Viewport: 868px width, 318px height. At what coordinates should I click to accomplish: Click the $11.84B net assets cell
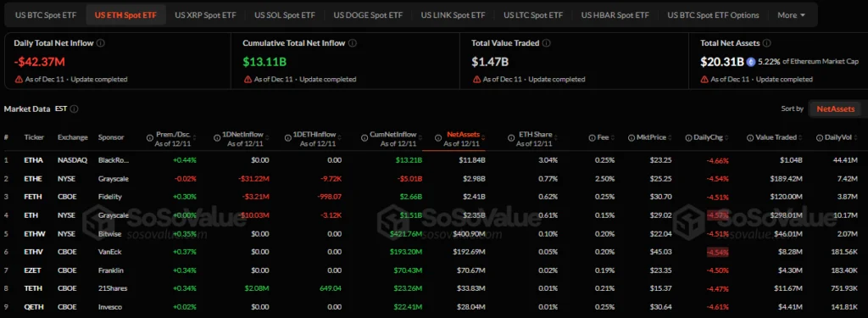point(471,160)
